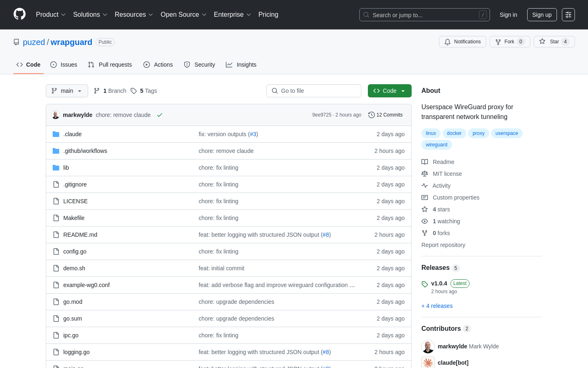588x368 pixels.
Task: Open the Code tab
Action: click(29, 65)
